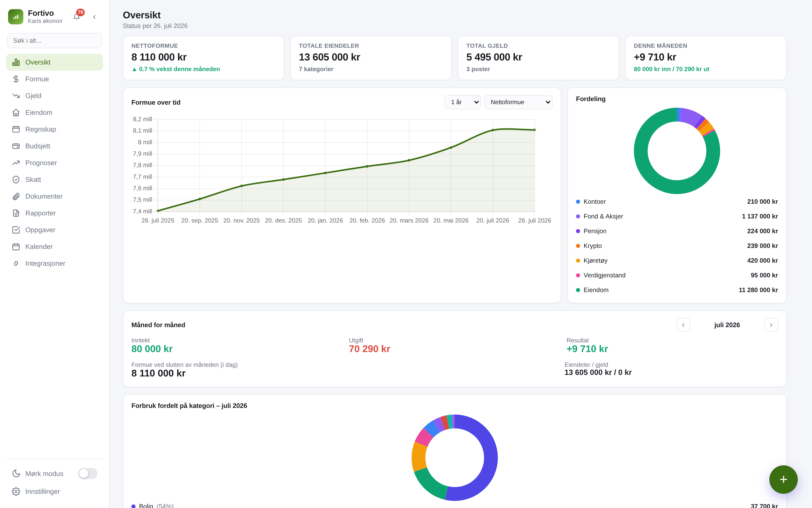Click the last data point on Formue chart
This screenshot has width=812, height=508.
tap(534, 130)
